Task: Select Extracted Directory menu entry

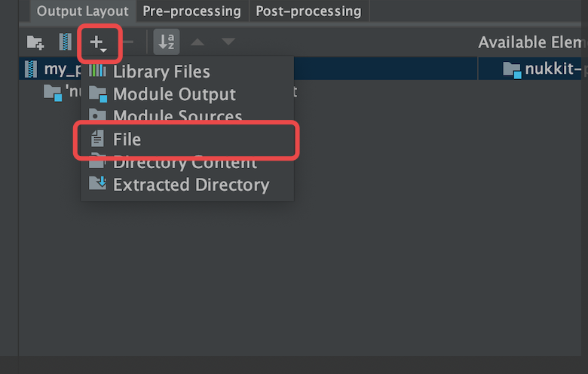Action: (x=191, y=185)
